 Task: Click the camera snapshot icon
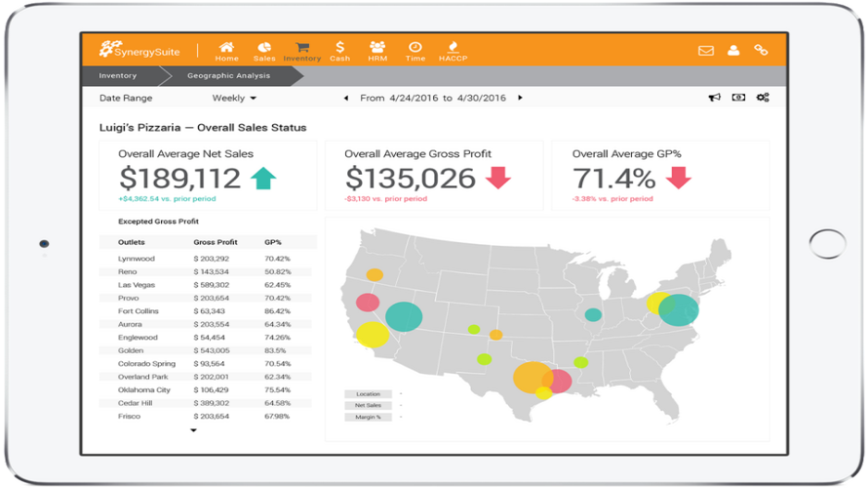(738, 98)
